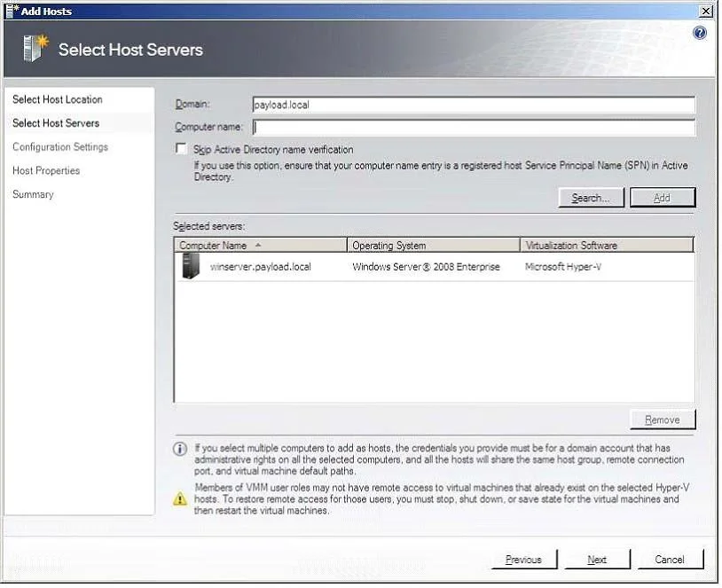Focus the Domain input field
This screenshot has width=722, height=588.
[x=474, y=105]
